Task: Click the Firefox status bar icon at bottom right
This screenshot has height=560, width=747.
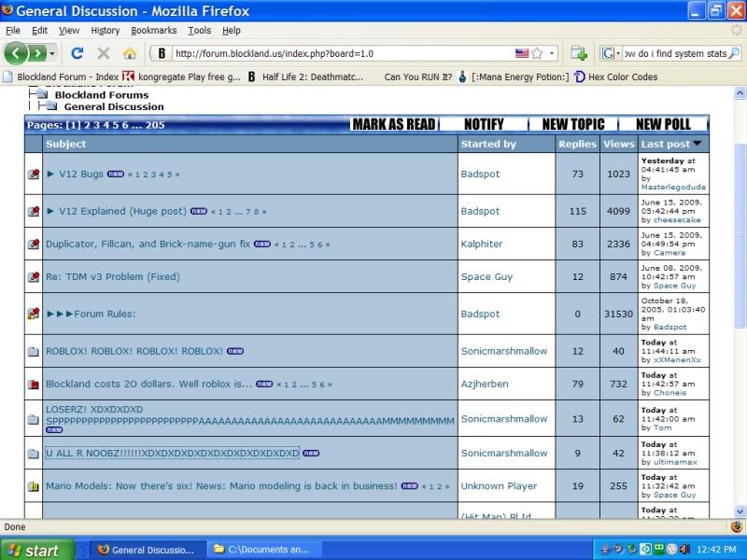Action: (x=737, y=526)
